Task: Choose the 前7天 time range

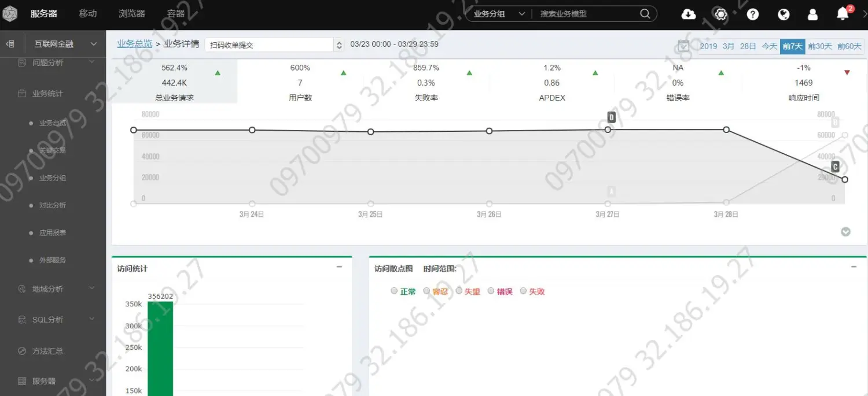Action: pos(792,46)
